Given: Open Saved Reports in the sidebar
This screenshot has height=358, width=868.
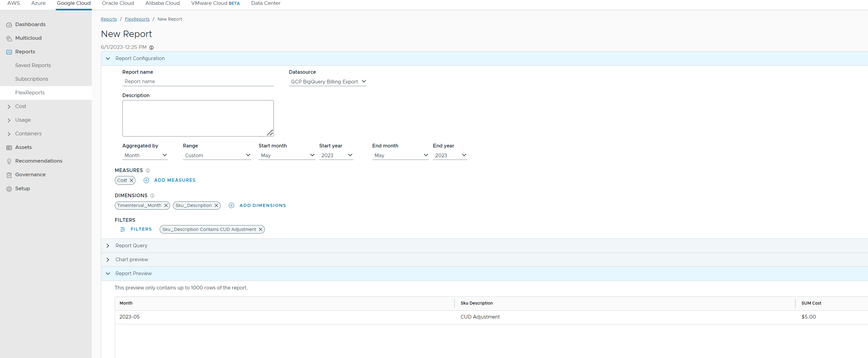Looking at the screenshot, I should click(x=33, y=66).
